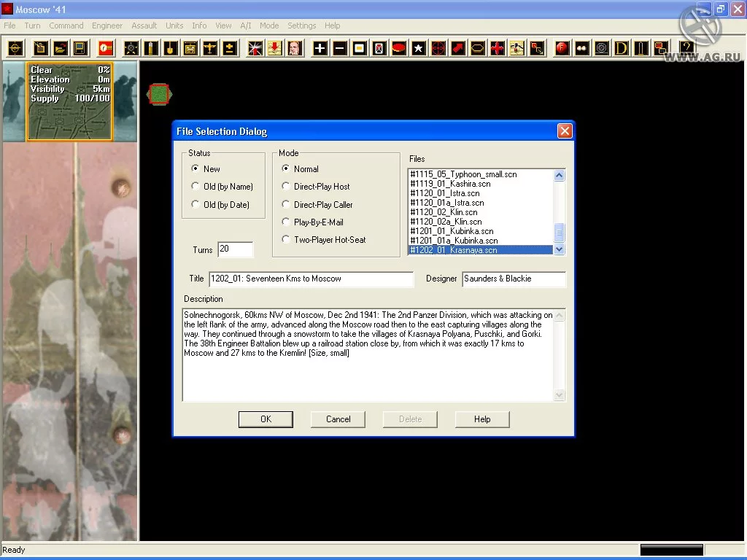Image resolution: width=747 pixels, height=560 pixels.
Task: Click the shovel dig-in toolbar icon
Action: pyautogui.click(x=171, y=48)
